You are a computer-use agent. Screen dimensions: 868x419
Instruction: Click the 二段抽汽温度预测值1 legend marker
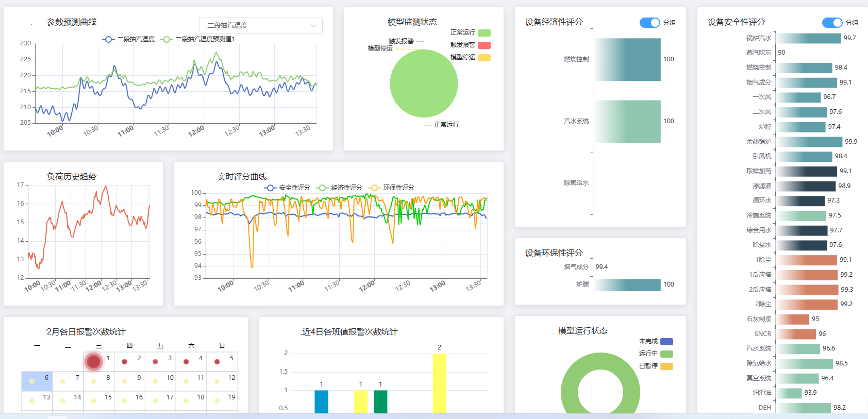click(x=166, y=39)
